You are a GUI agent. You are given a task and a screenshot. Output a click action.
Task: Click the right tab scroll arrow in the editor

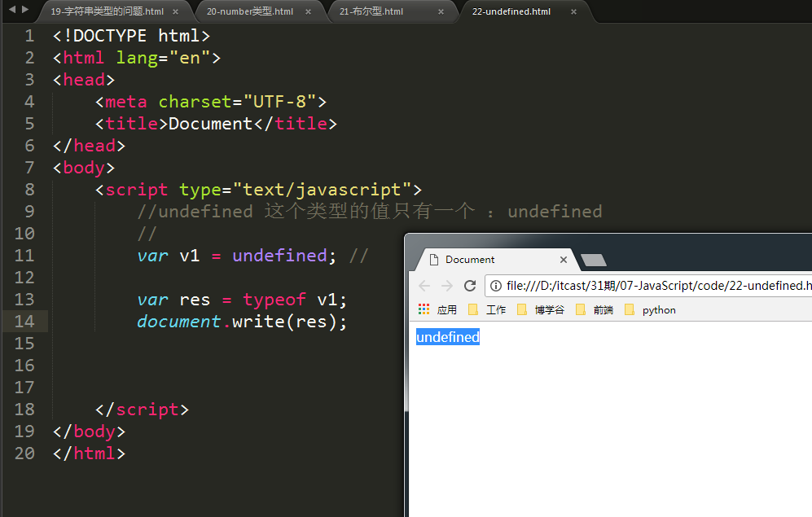25,9
